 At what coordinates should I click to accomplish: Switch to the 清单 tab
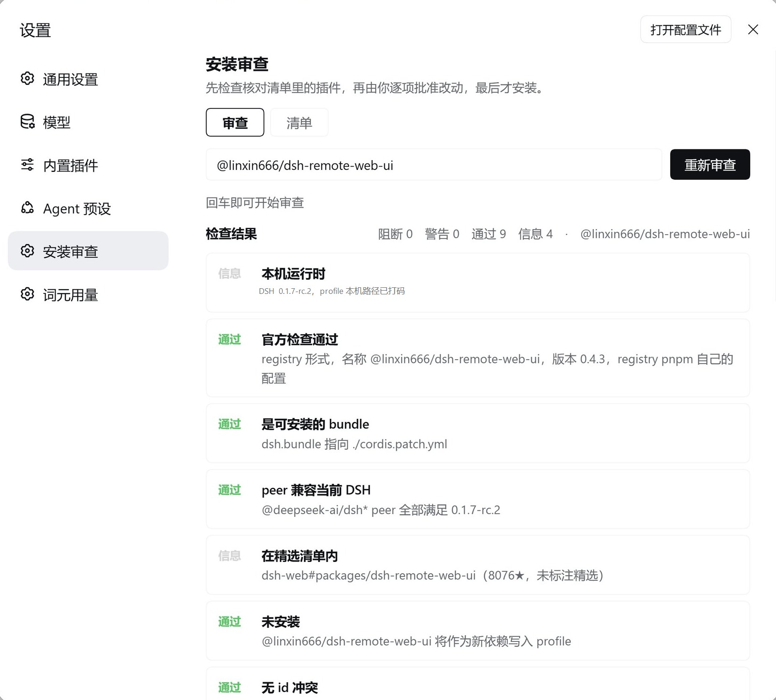299,123
